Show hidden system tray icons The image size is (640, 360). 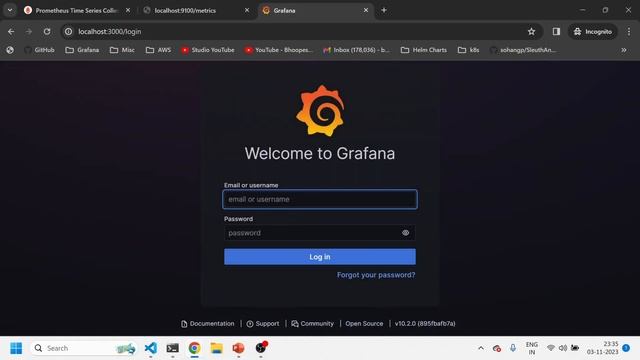[x=481, y=348]
